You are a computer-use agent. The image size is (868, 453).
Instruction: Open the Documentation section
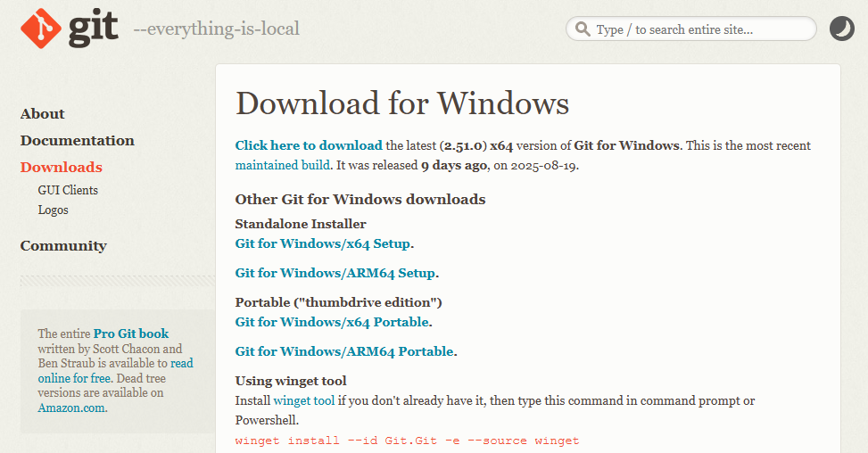click(x=78, y=141)
